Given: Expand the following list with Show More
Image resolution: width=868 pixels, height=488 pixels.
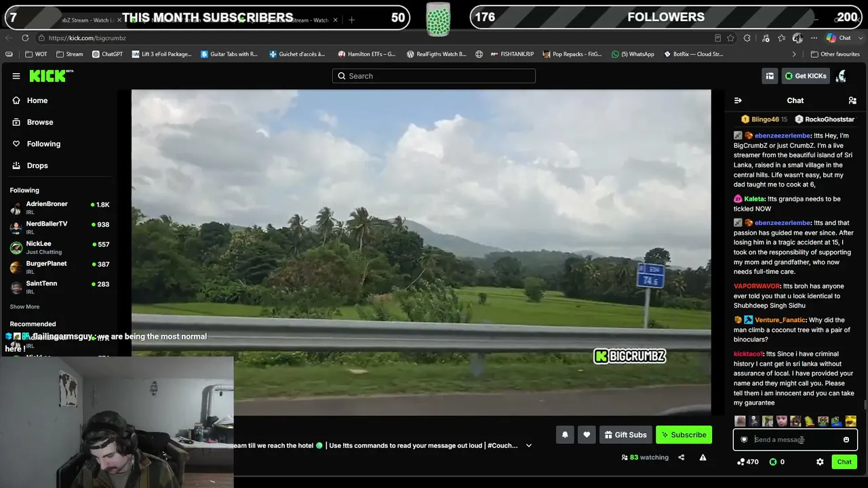Looking at the screenshot, I should [24, 307].
